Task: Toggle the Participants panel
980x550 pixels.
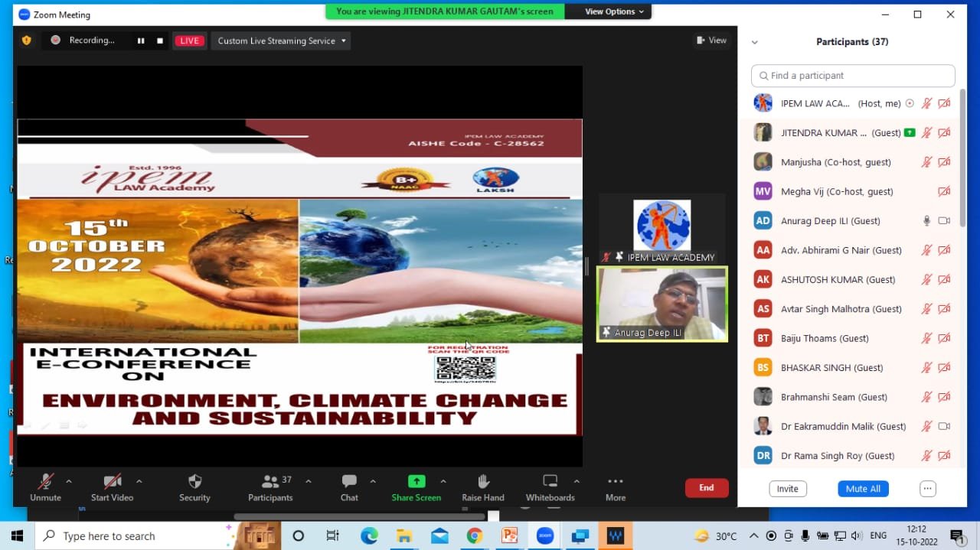Action: 270,482
